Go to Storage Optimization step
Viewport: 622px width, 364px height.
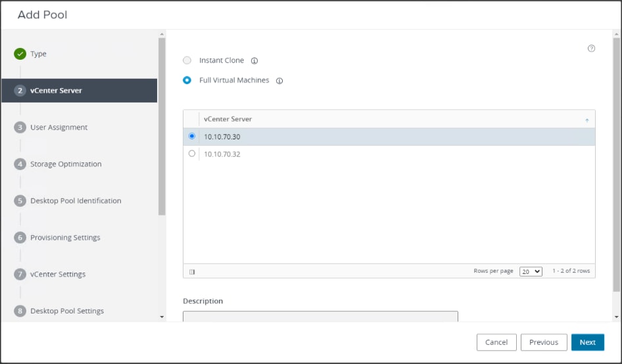coord(66,164)
